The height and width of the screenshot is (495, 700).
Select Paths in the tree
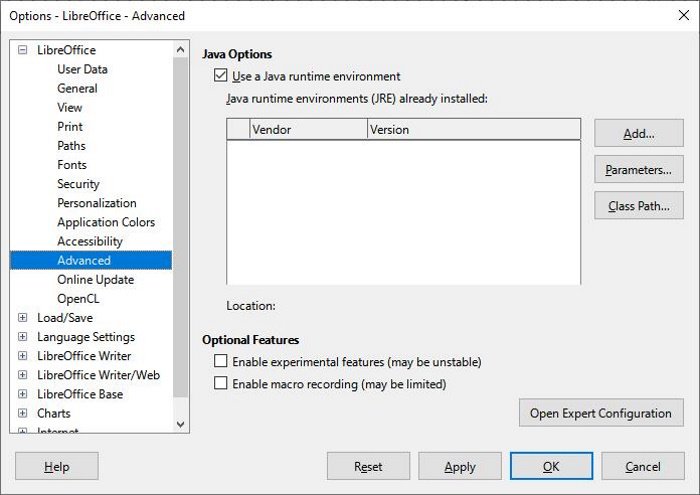(x=71, y=146)
